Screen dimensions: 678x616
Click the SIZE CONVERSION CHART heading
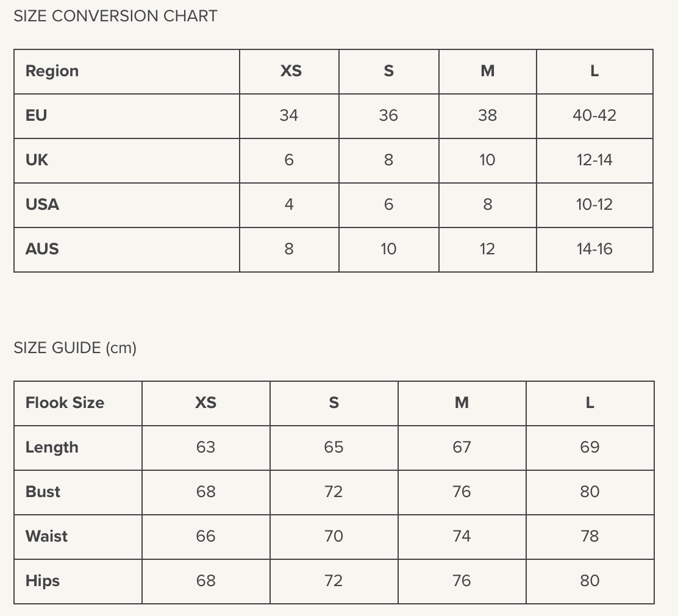click(115, 16)
